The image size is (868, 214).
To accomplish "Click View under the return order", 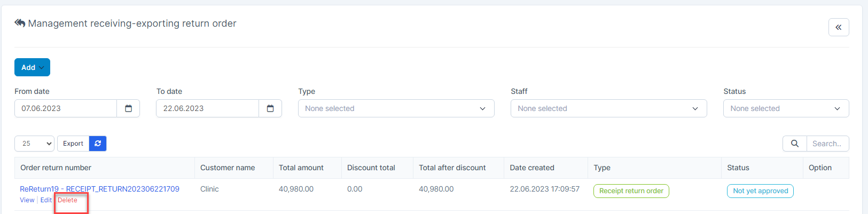I will [27, 200].
